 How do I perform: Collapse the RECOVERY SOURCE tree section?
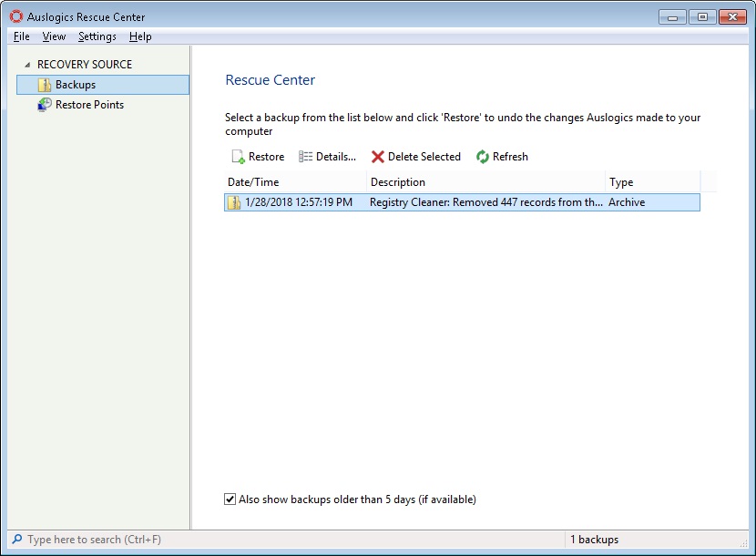click(27, 65)
